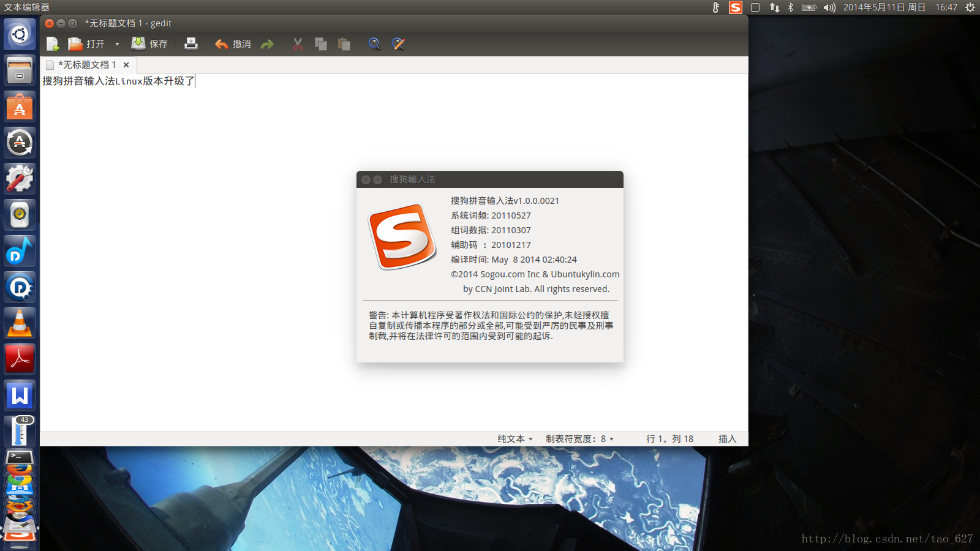Screen dimensions: 980x551
Task: Open Terminal from the launcher
Action: tap(20, 457)
